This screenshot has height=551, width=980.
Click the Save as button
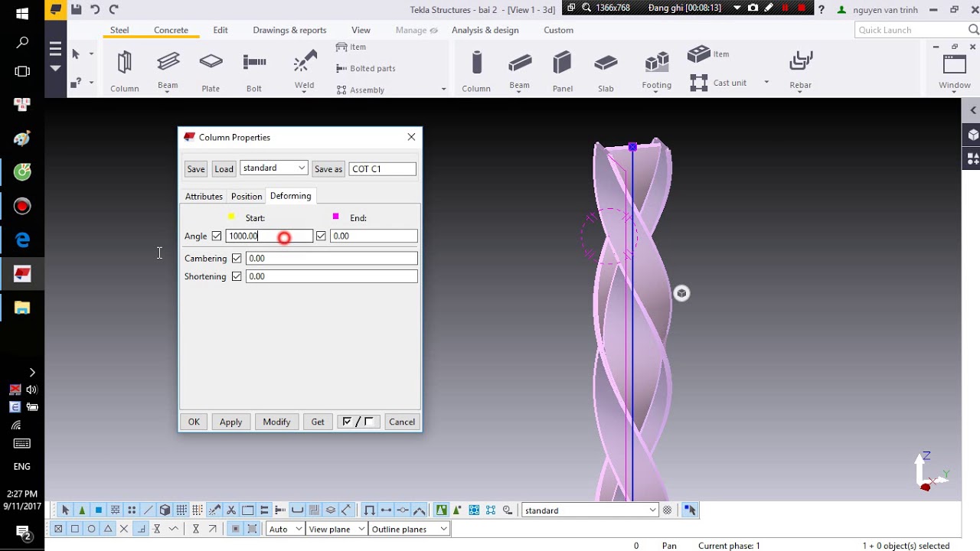328,169
